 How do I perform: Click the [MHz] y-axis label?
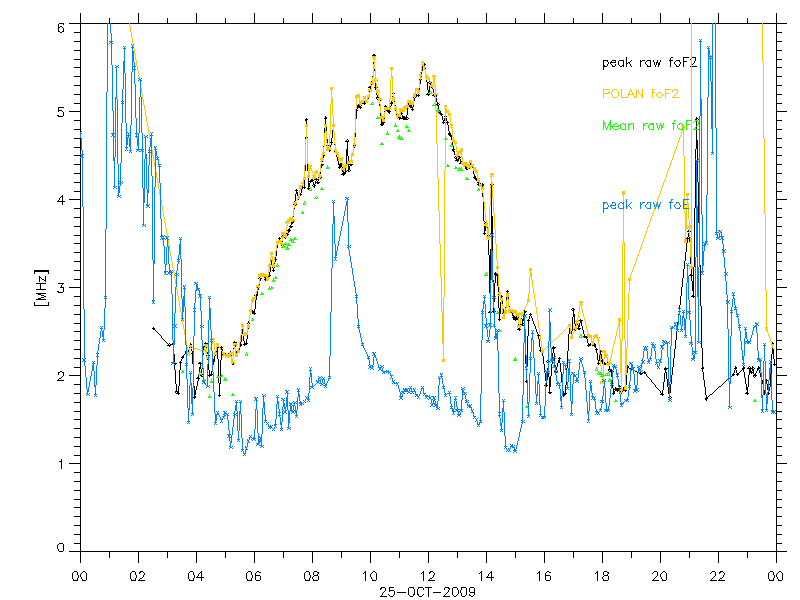pyautogui.click(x=41, y=288)
